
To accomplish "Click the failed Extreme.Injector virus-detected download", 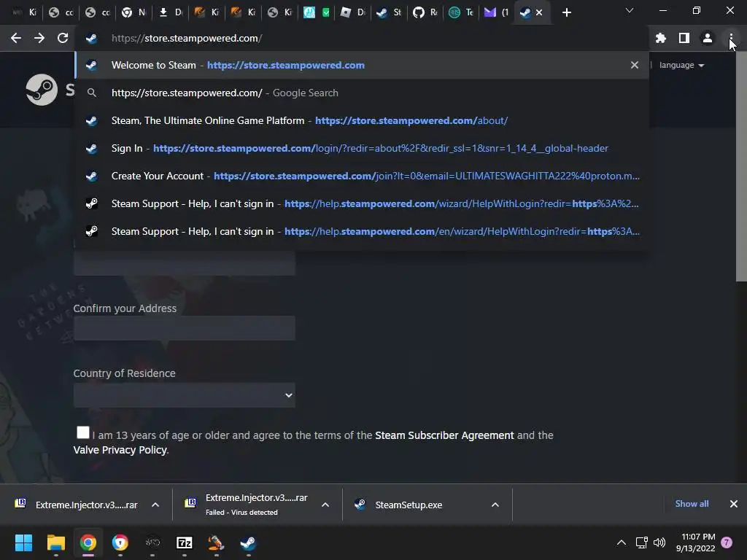I will [x=247, y=505].
